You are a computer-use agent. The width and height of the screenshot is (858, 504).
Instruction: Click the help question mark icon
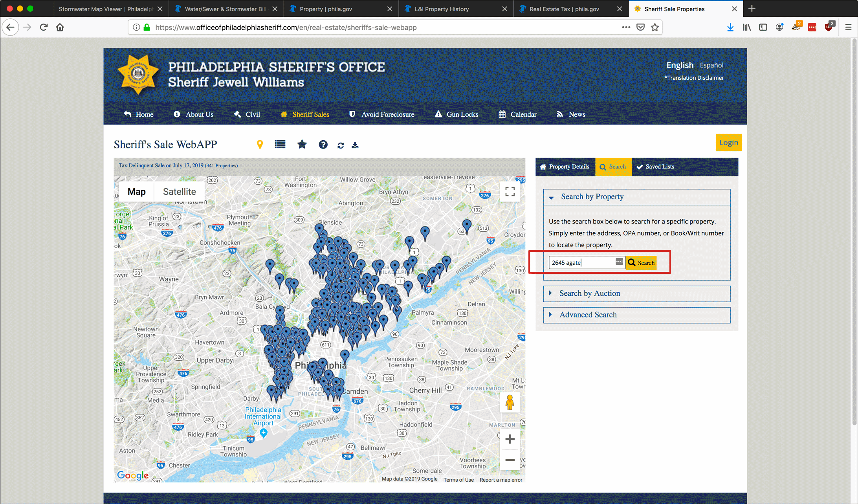322,144
